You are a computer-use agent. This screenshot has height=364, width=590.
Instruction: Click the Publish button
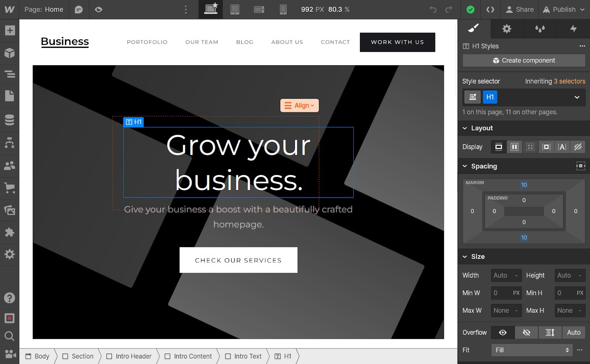pos(564,10)
